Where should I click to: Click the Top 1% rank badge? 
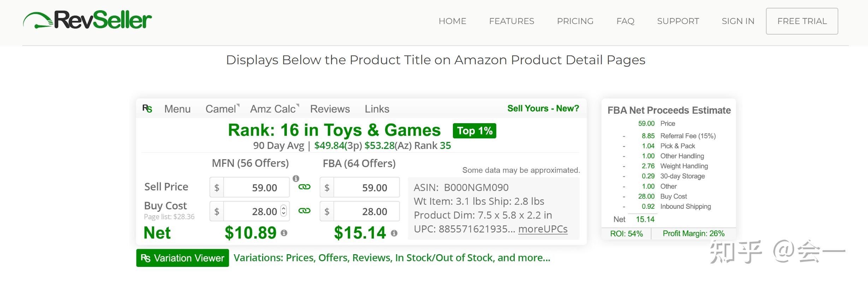click(x=474, y=131)
